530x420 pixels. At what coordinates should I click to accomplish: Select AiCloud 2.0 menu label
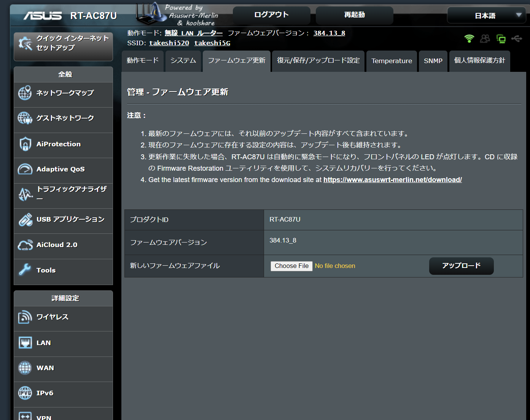coord(57,245)
